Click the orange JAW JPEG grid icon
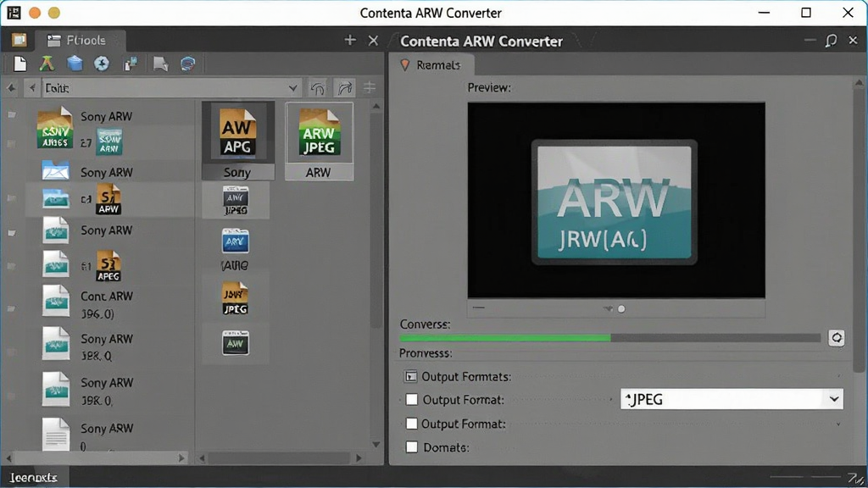Image resolution: width=868 pixels, height=488 pixels. [x=236, y=299]
